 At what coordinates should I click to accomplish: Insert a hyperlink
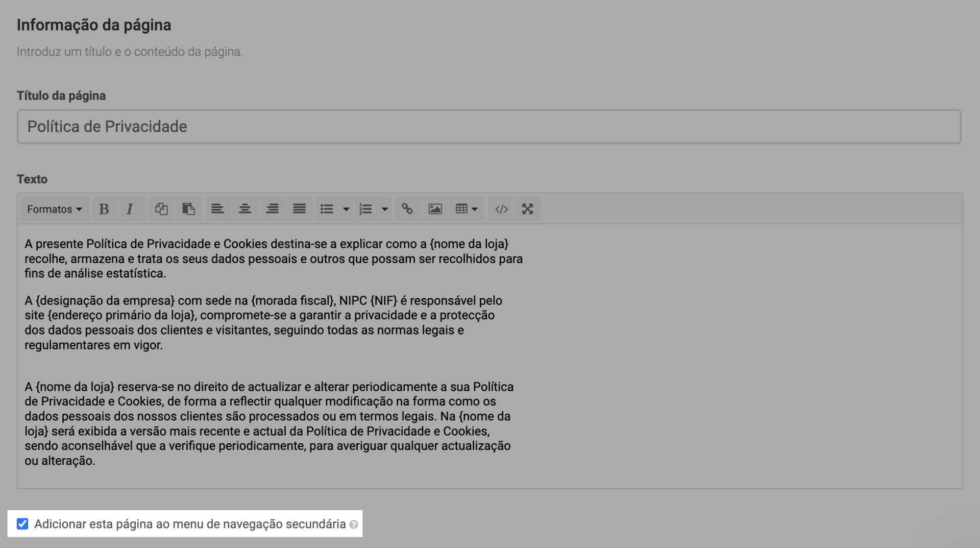point(407,209)
